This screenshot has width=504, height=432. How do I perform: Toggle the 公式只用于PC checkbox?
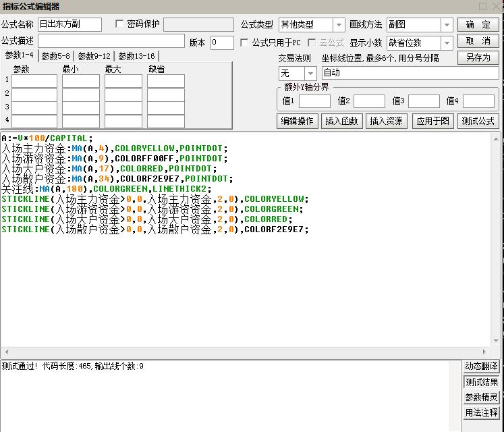click(x=245, y=43)
